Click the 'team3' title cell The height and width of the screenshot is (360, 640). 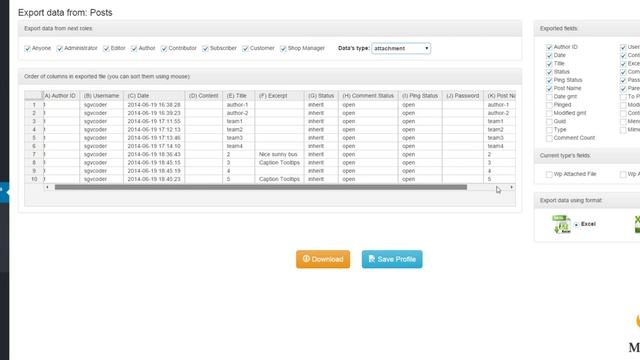[238, 138]
